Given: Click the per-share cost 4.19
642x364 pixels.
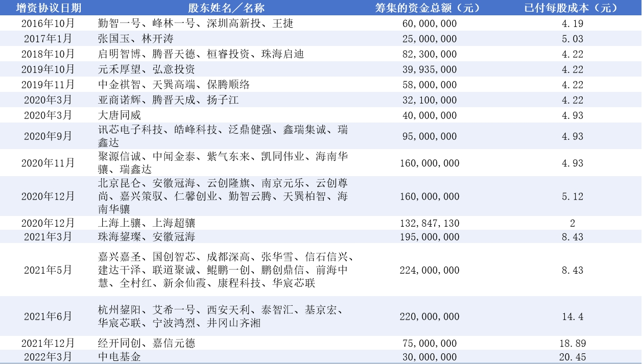Looking at the screenshot, I should click(x=573, y=23).
